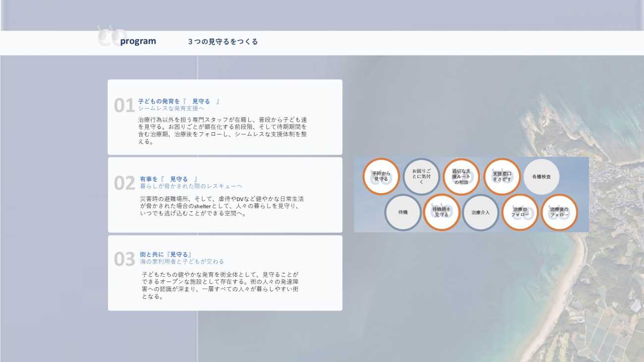Click the 01 card number
This screenshot has height=362, width=644.
(x=124, y=105)
